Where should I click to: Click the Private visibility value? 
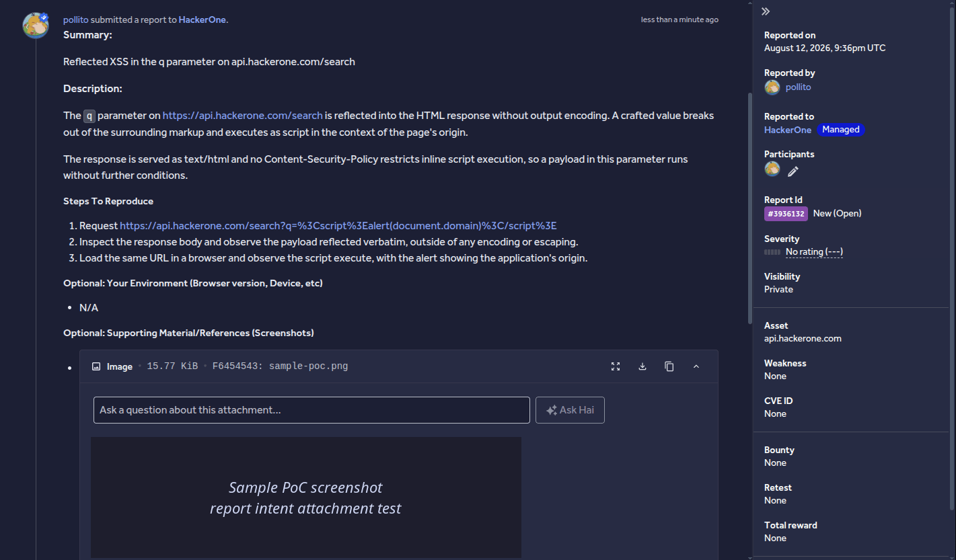pos(778,290)
